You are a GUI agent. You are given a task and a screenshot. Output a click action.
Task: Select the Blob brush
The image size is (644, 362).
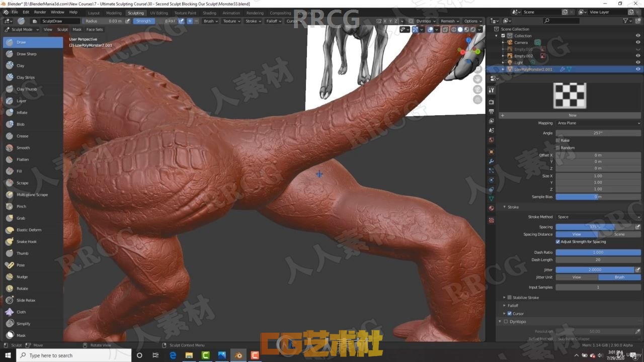(x=33, y=124)
